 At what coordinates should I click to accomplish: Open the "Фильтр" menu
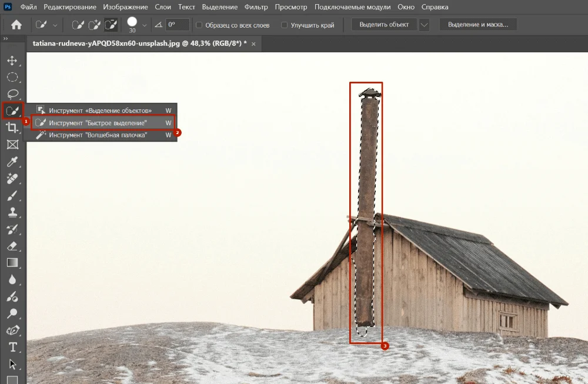click(256, 7)
